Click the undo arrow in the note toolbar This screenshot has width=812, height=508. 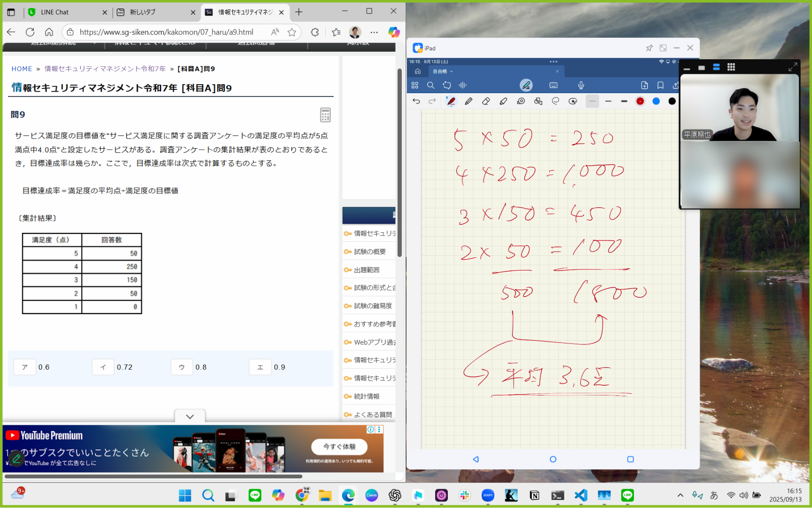[x=416, y=101]
